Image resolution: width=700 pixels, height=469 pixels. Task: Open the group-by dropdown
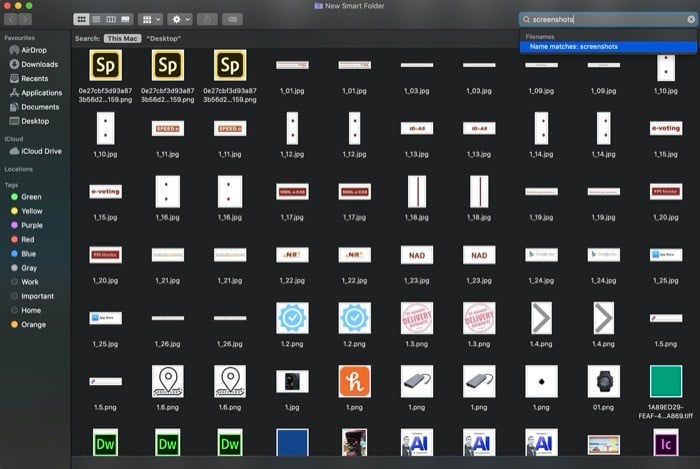pyautogui.click(x=150, y=19)
